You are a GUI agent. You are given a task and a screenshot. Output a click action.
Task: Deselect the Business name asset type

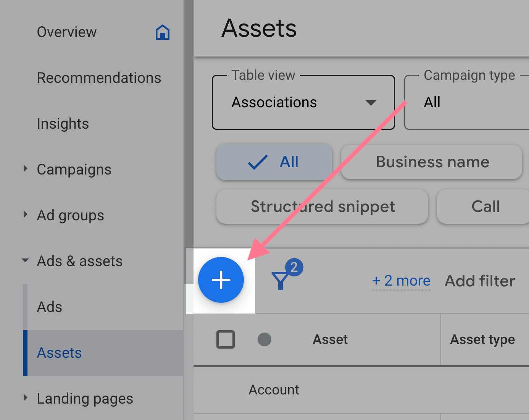coord(432,162)
